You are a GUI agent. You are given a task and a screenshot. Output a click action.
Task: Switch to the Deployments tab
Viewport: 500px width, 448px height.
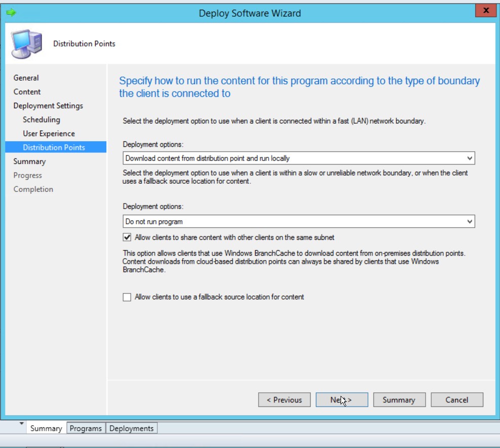coord(131,428)
